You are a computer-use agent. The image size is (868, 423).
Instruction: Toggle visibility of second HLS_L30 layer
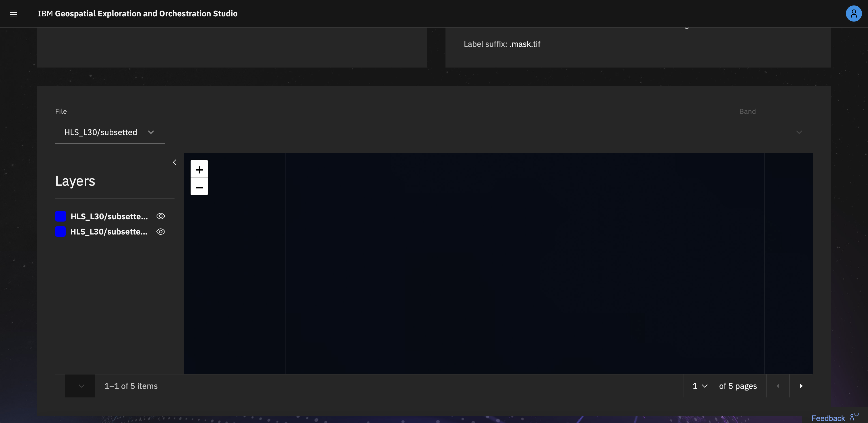[161, 232]
